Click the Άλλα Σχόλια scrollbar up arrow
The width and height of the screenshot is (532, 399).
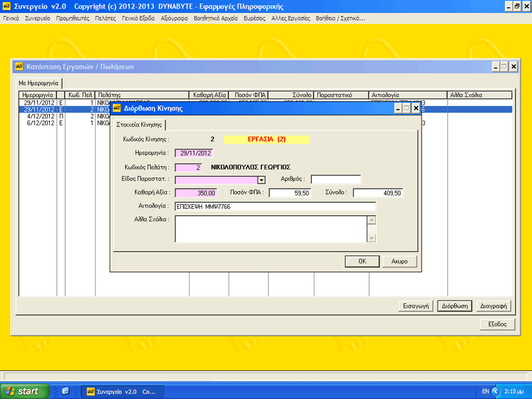(x=372, y=220)
